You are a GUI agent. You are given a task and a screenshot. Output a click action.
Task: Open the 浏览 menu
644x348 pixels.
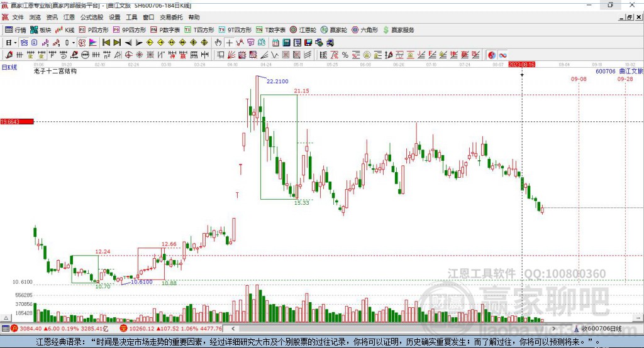point(35,17)
